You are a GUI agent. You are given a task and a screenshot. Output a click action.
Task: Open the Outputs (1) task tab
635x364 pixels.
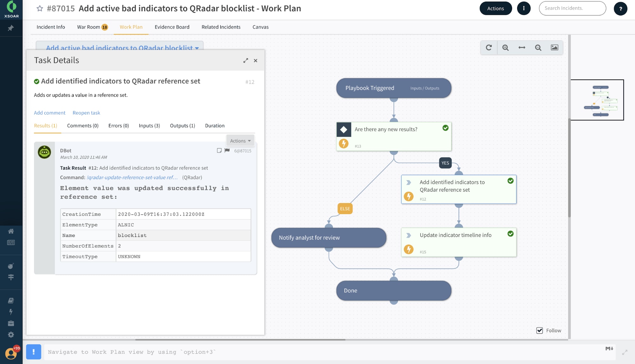182,126
